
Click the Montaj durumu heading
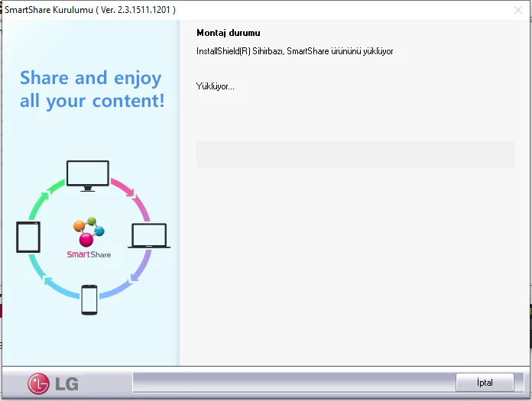(x=229, y=33)
